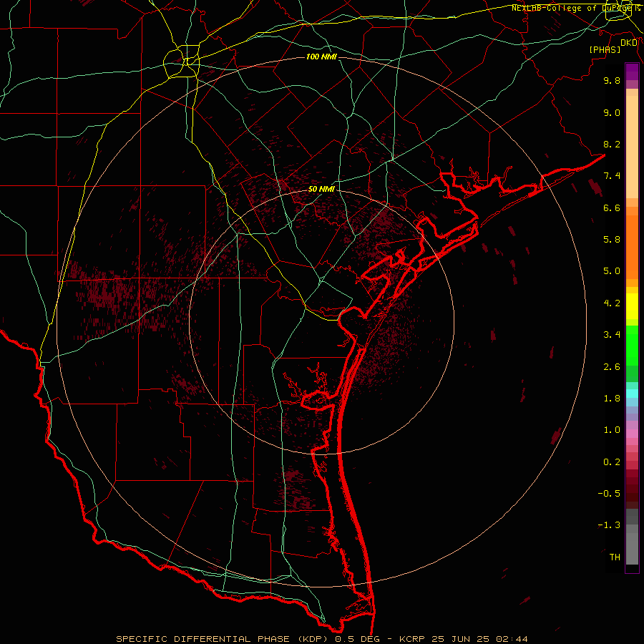
Task: Click the 7.4 value on the color scale
Action: pyautogui.click(x=612, y=176)
